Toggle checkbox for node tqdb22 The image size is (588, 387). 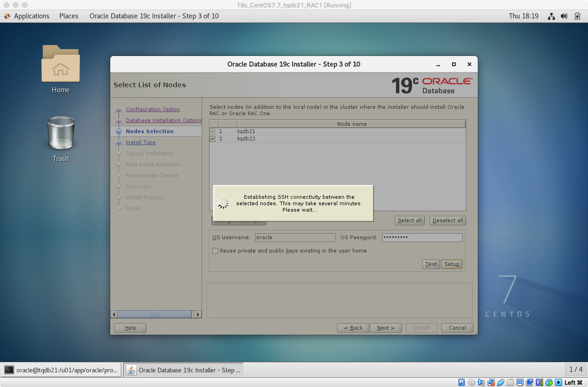[212, 139]
